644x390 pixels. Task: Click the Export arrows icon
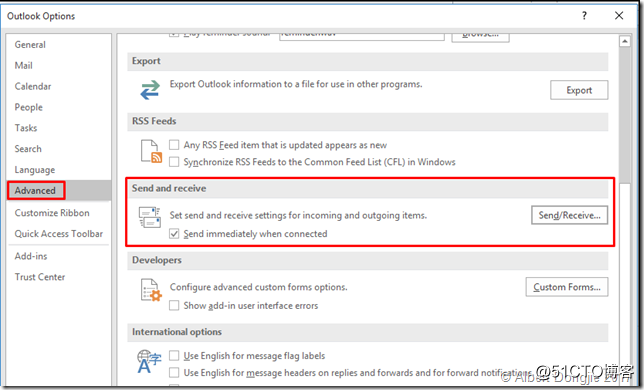tap(150, 90)
